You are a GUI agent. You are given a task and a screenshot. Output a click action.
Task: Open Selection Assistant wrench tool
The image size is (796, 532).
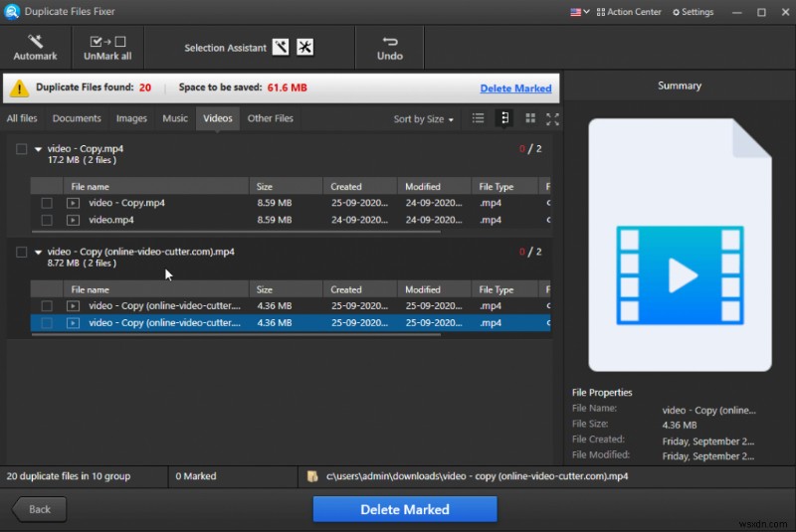(x=281, y=48)
